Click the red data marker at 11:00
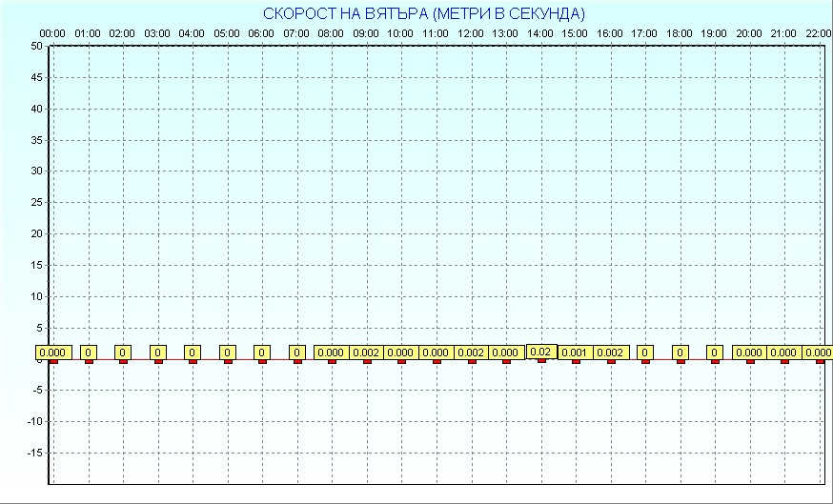The image size is (833, 504). click(437, 361)
